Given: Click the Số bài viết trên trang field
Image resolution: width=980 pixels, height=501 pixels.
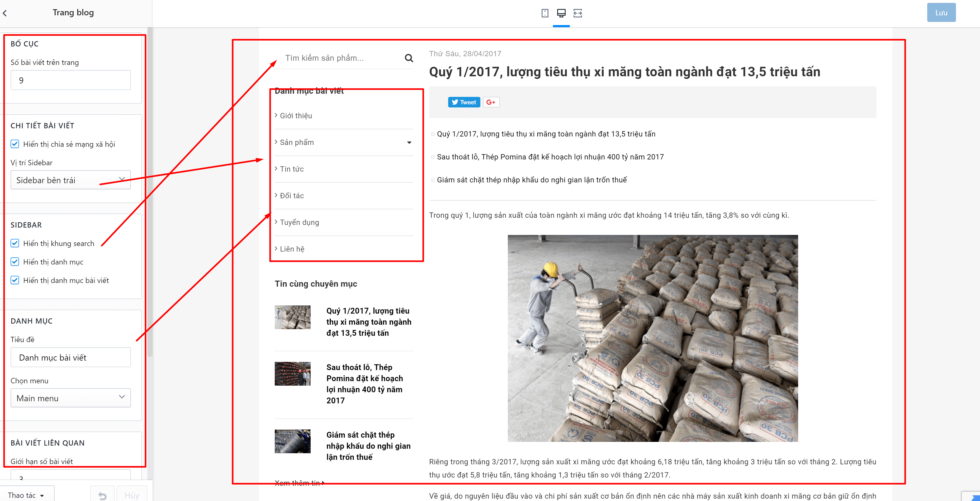Looking at the screenshot, I should [70, 80].
